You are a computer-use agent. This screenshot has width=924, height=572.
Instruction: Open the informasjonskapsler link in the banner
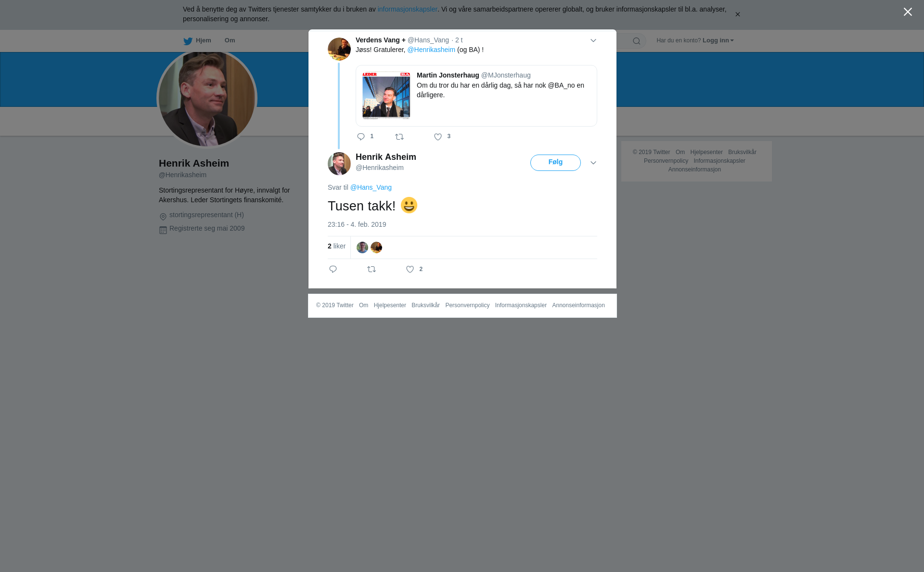pyautogui.click(x=407, y=9)
